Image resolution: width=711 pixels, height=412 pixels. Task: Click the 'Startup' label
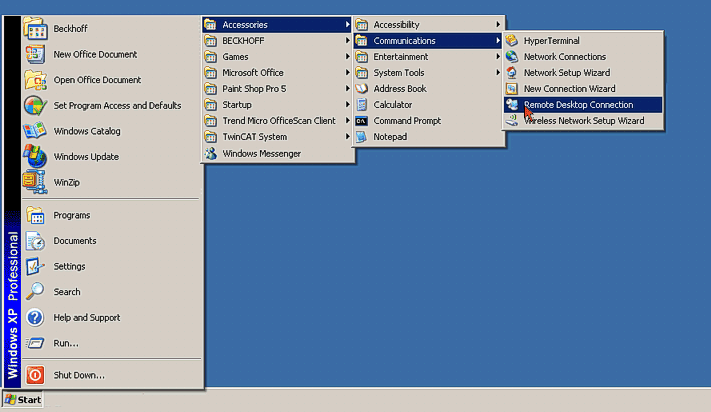[x=237, y=105]
